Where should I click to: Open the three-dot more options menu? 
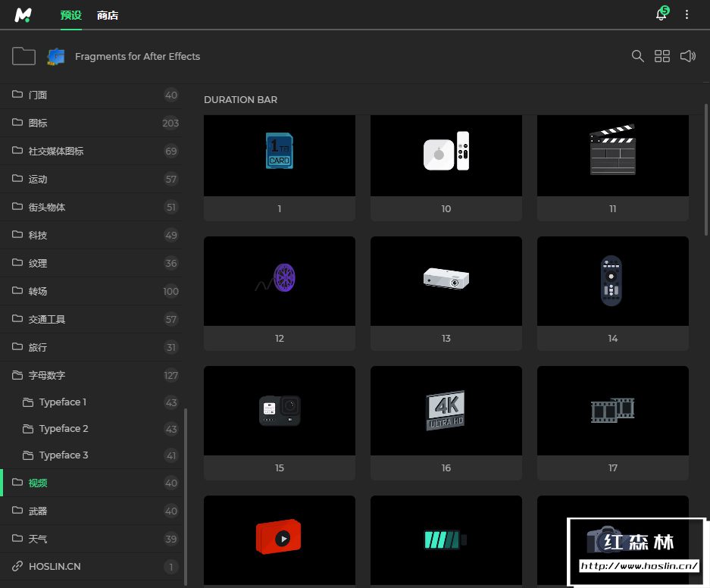coord(687,14)
